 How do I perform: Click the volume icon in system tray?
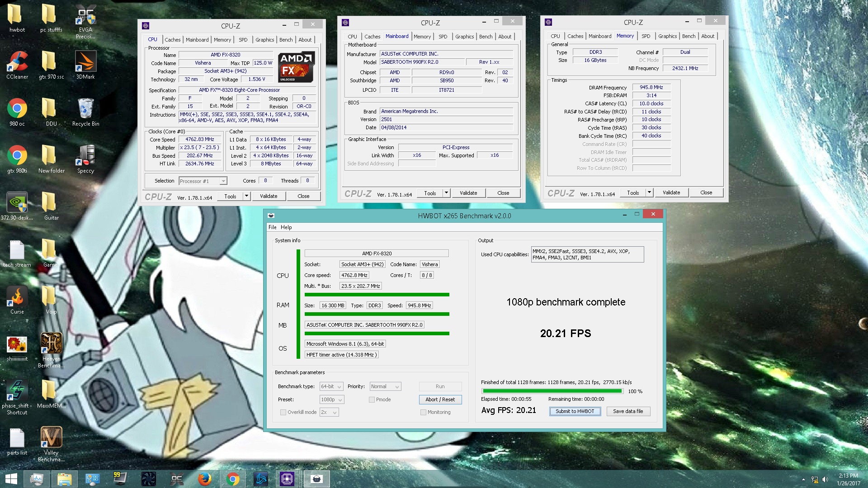825,479
